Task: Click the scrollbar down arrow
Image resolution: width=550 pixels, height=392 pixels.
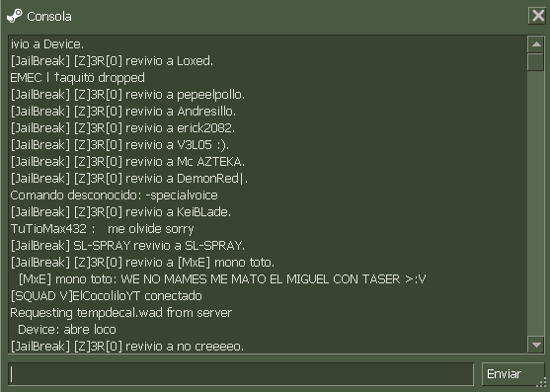Action: click(x=536, y=345)
